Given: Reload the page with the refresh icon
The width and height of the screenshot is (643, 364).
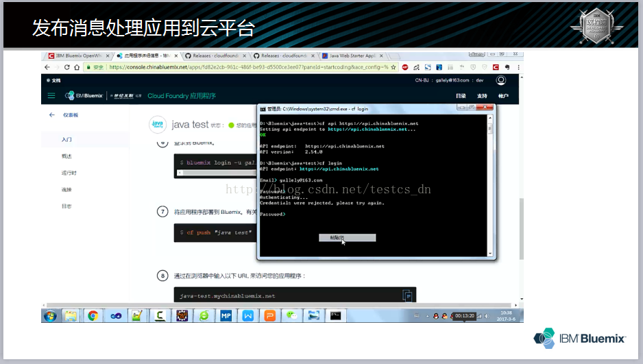Looking at the screenshot, I should tap(67, 67).
